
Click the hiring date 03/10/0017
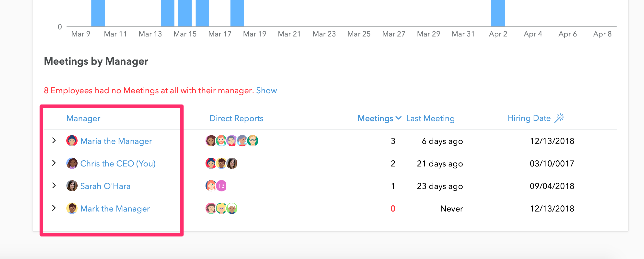point(552,164)
